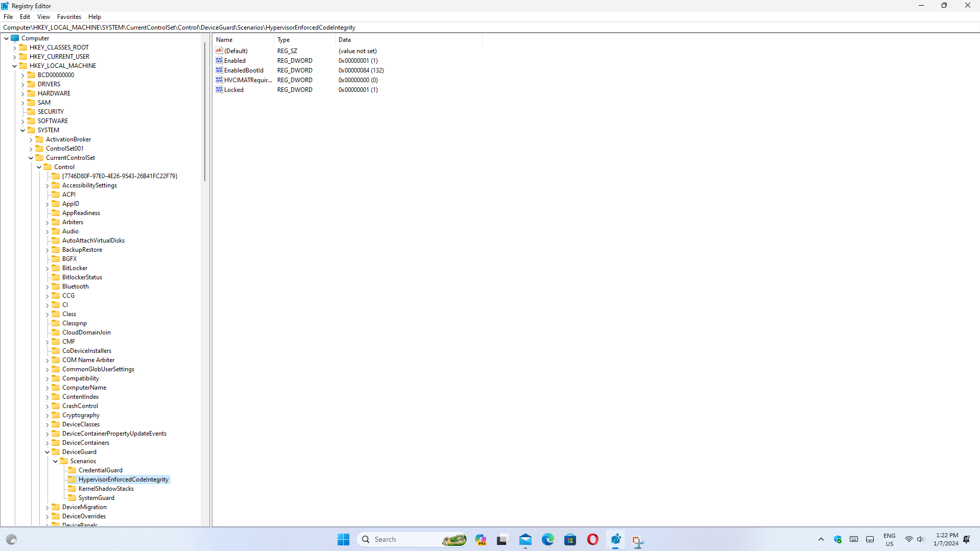The height and width of the screenshot is (551, 980).
Task: Click the SAM folder icon
Action: pos(31,103)
